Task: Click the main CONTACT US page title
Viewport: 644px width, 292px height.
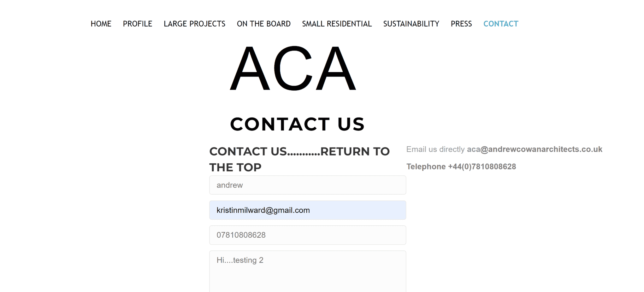Action: coord(297,124)
